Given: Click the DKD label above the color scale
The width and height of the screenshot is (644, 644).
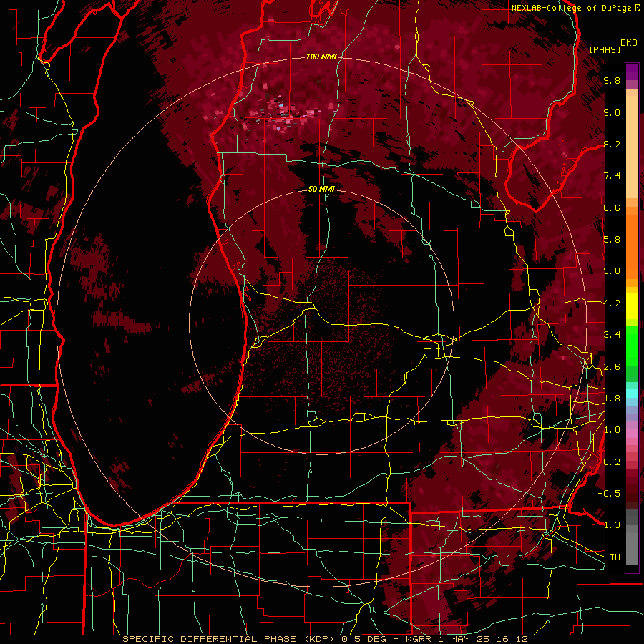Looking at the screenshot, I should click(x=628, y=43).
